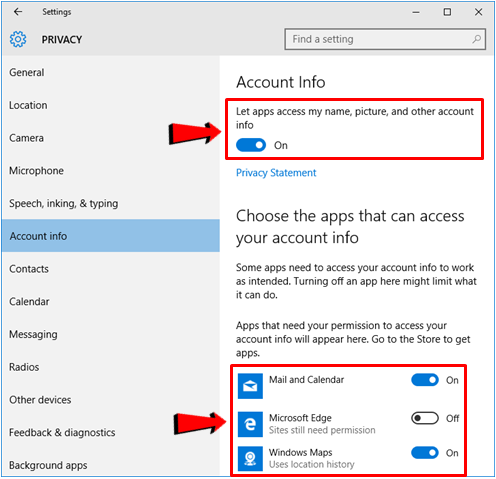Viewport: 496px width, 479px height.
Task: Click the Find a setting search box
Action: (x=385, y=39)
